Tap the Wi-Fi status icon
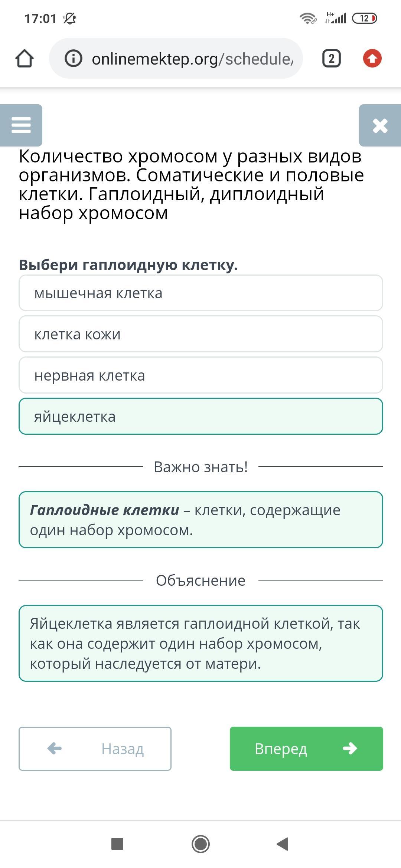 (307, 18)
